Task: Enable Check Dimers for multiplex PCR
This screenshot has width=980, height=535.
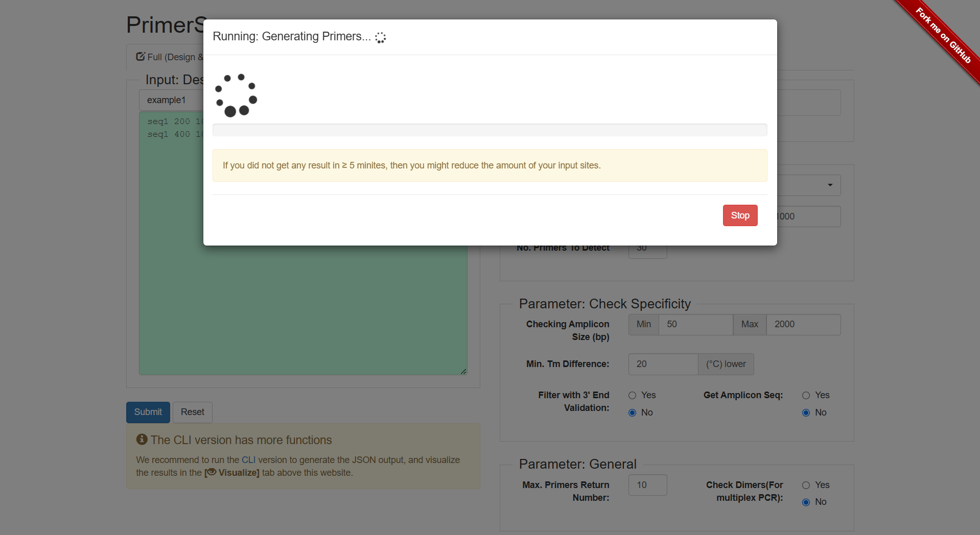Action: point(806,485)
